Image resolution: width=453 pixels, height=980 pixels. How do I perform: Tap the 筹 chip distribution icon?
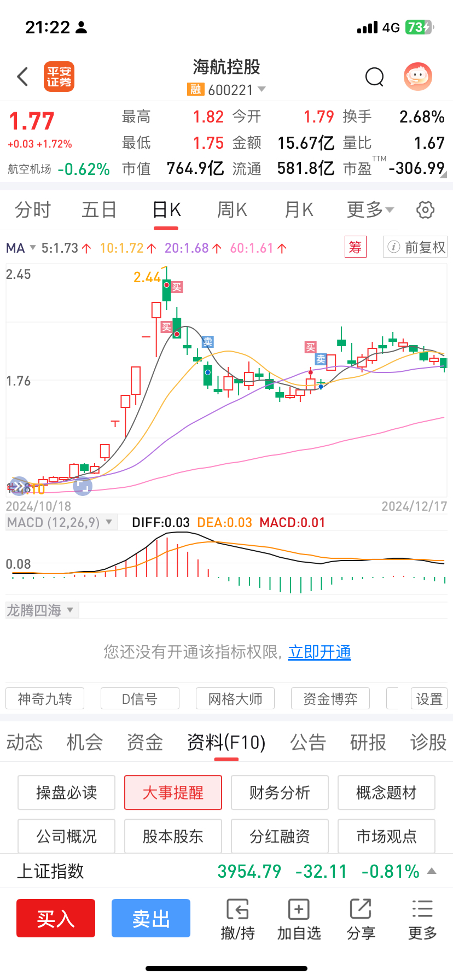[x=356, y=247]
